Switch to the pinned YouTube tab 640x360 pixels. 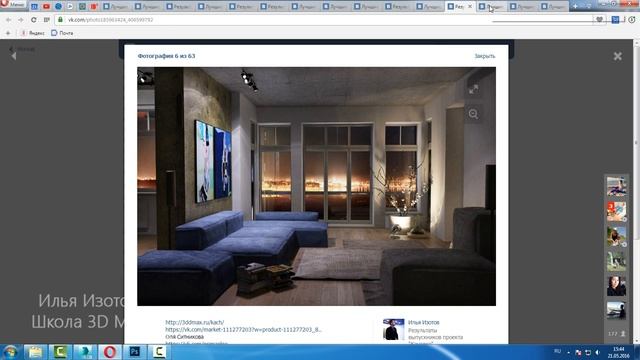[x=46, y=7]
